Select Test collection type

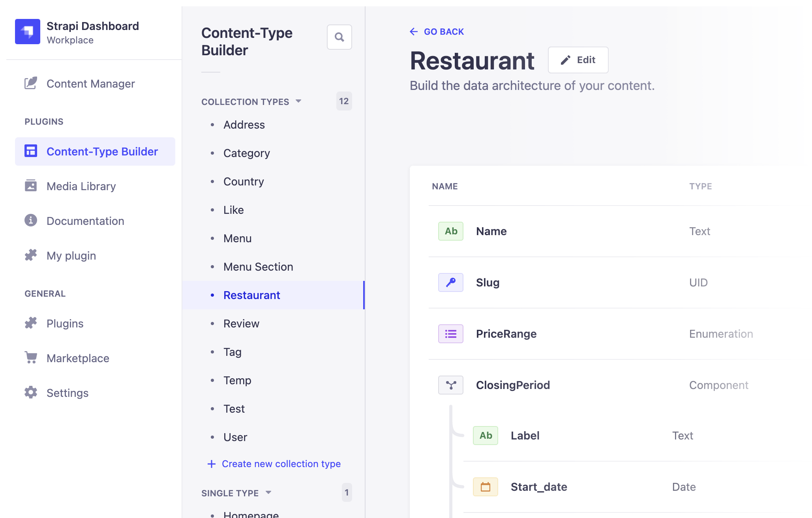point(273,409)
